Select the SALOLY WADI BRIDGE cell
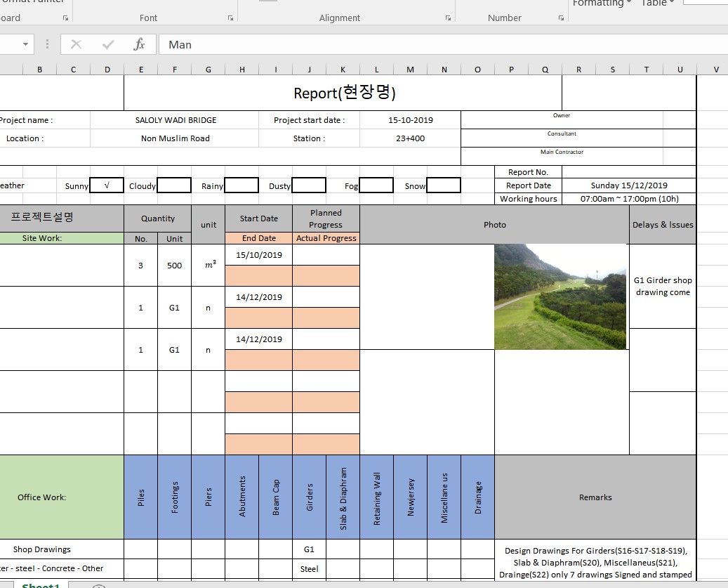728x588 pixels. [x=175, y=120]
